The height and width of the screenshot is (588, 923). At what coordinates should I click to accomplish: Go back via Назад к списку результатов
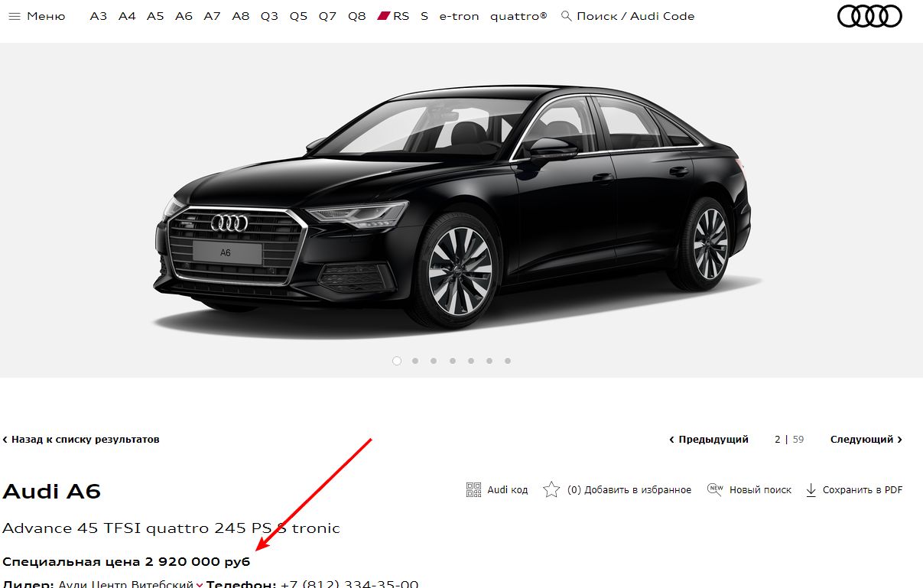coord(81,440)
